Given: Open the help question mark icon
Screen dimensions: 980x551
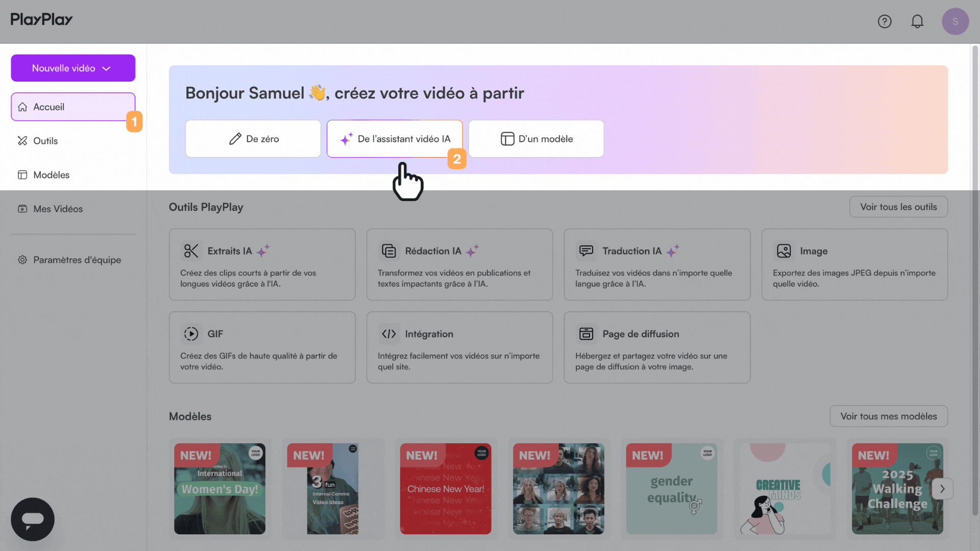Looking at the screenshot, I should click(x=885, y=21).
